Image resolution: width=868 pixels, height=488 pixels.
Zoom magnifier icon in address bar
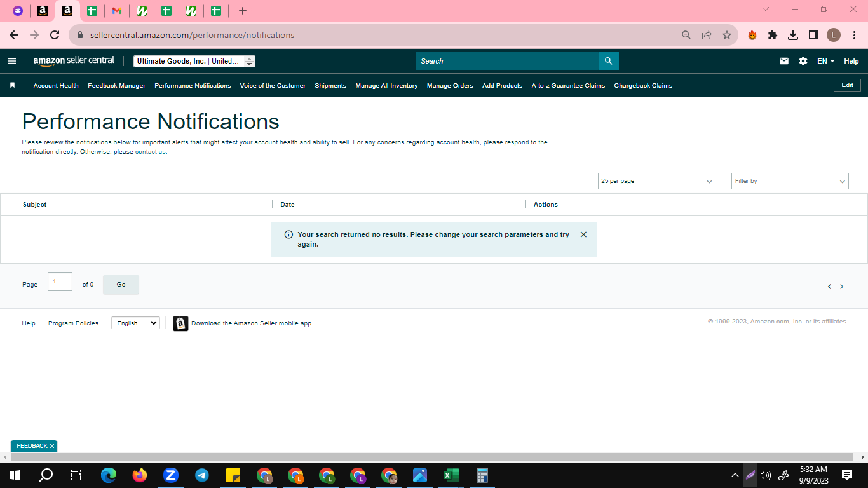click(686, 35)
